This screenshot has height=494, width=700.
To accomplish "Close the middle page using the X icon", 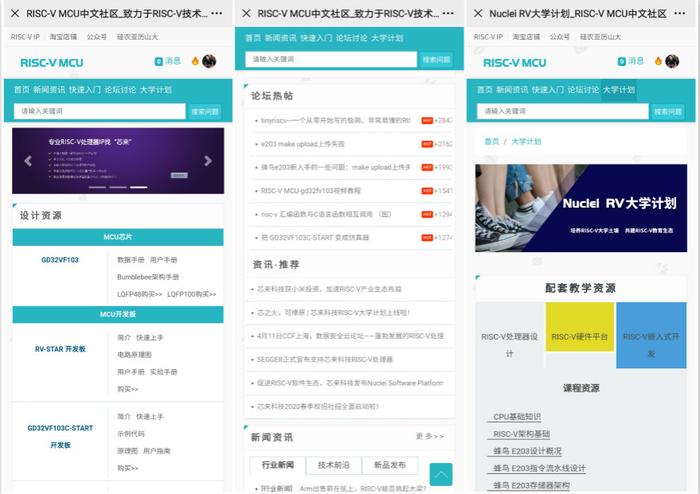I will pyautogui.click(x=246, y=13).
